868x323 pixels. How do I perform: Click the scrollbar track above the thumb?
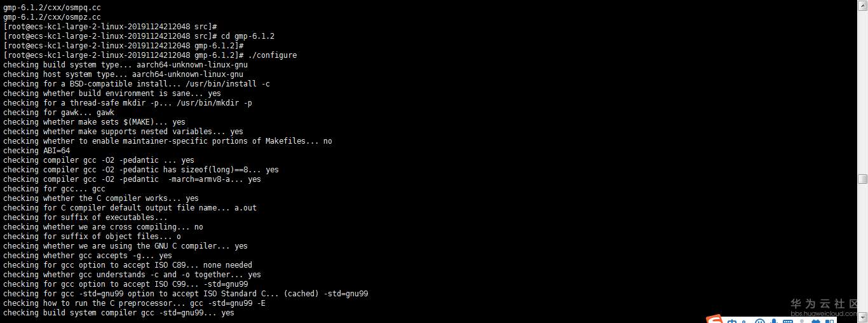pyautogui.click(x=862, y=89)
